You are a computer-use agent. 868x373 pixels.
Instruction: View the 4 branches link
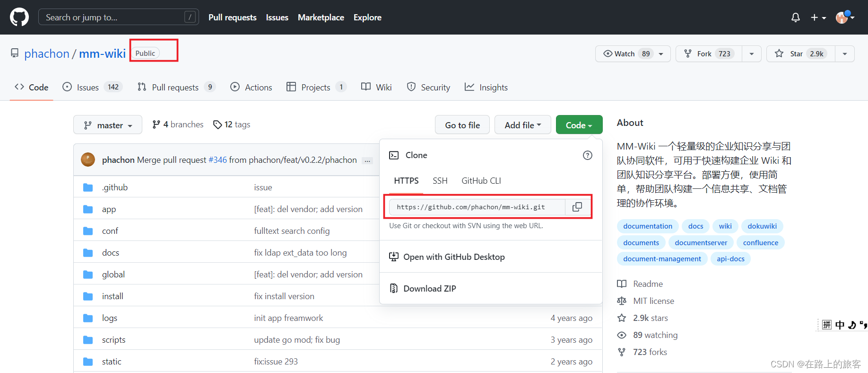tap(178, 124)
